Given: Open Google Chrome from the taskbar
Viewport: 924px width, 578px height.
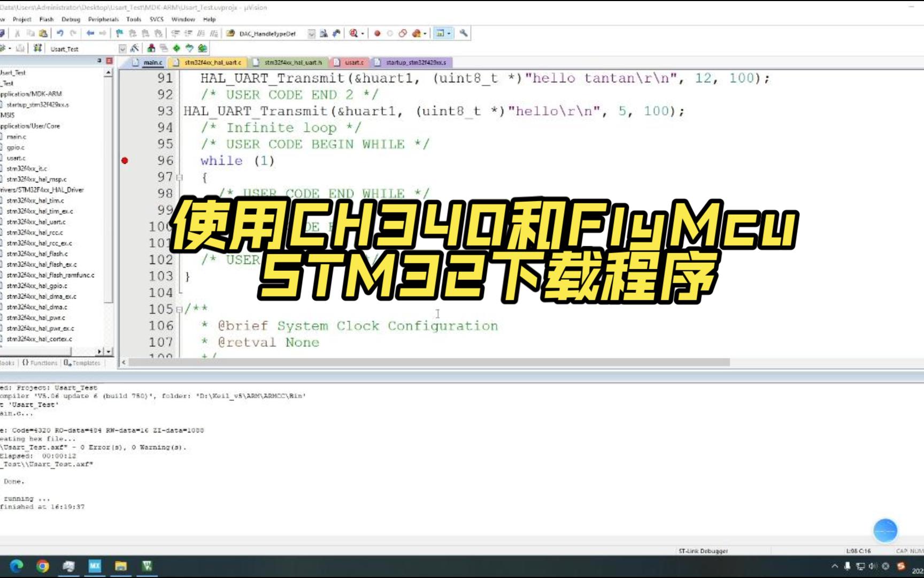Looking at the screenshot, I should (43, 566).
